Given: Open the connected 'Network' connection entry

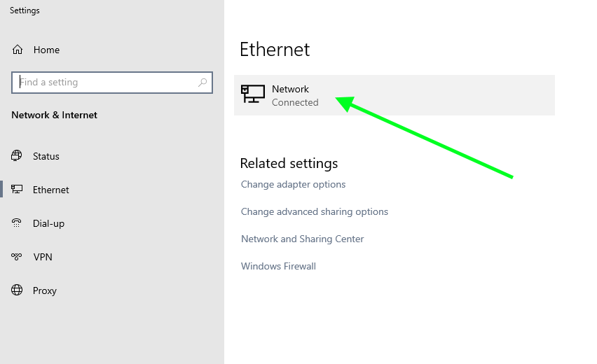Looking at the screenshot, I should coord(394,95).
